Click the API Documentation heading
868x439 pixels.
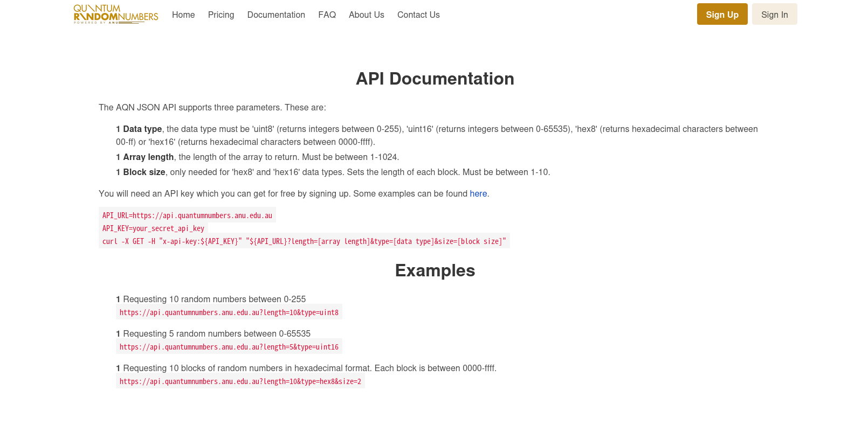tap(435, 79)
